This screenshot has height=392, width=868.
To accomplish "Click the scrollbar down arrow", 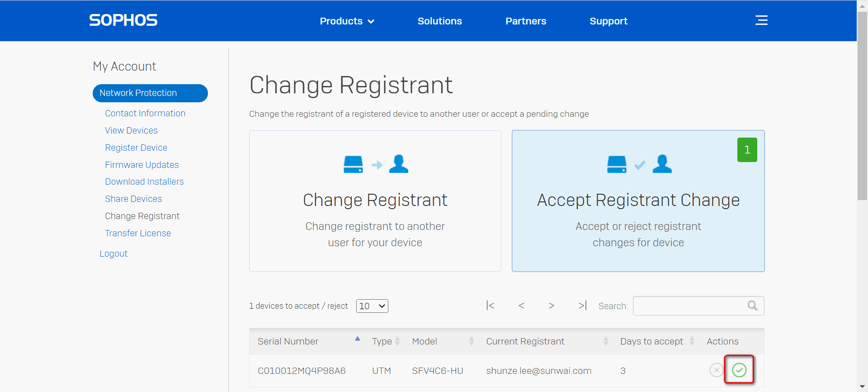I will [x=862, y=387].
